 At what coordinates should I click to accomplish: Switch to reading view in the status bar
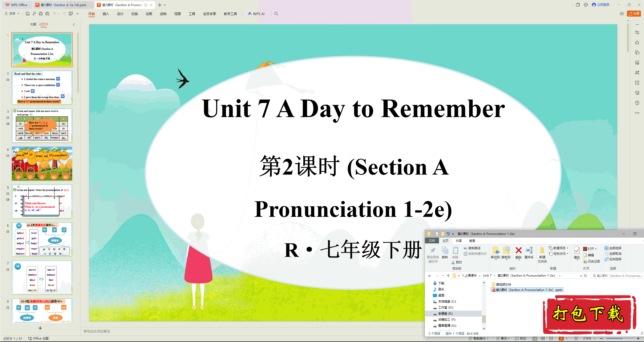(551, 338)
